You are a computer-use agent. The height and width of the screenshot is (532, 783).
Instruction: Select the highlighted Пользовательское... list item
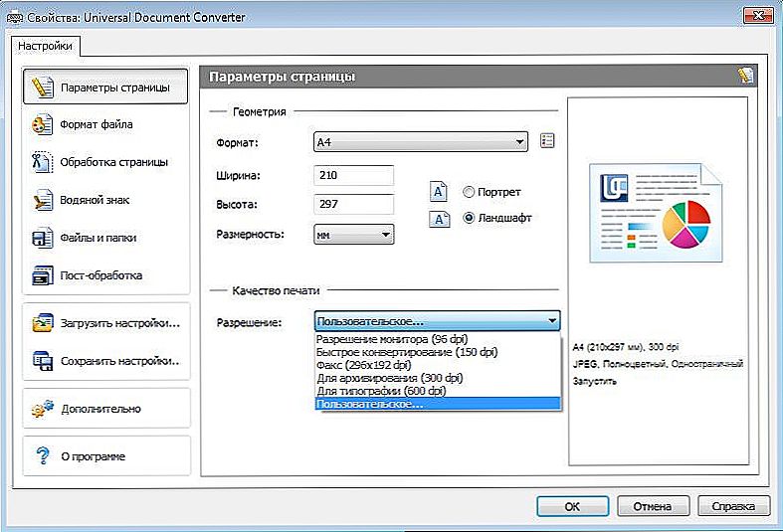(x=438, y=404)
